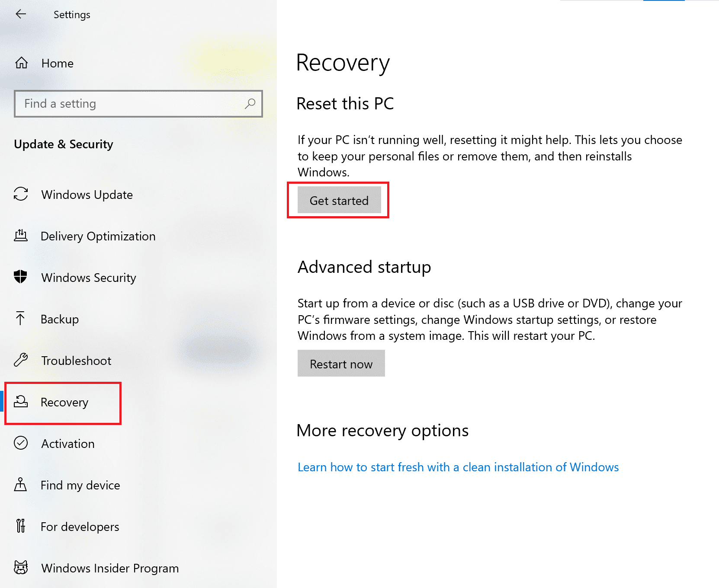Click the Activation checkmark icon
The width and height of the screenshot is (719, 588).
(20, 444)
